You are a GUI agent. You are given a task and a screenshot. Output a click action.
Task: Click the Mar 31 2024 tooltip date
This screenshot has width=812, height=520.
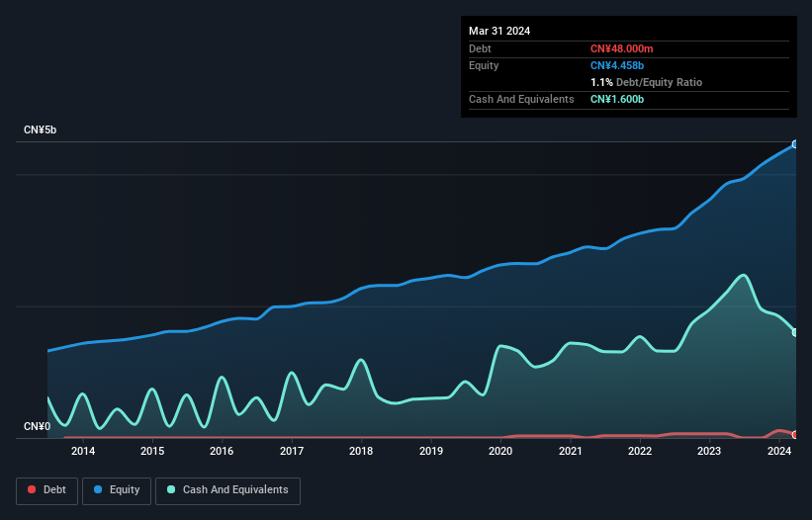(499, 31)
